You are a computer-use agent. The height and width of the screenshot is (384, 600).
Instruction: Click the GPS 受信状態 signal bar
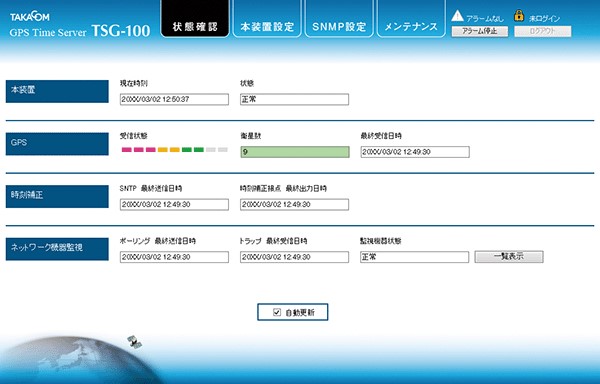174,150
